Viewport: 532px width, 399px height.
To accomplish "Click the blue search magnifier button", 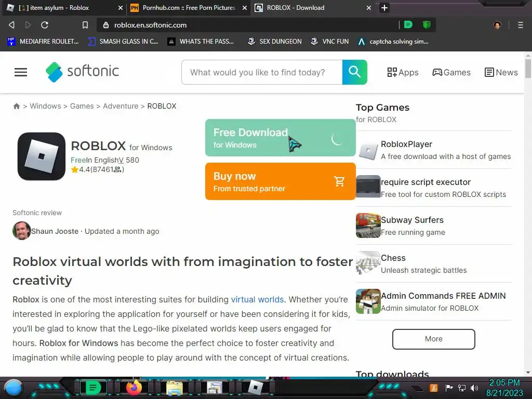I will 354,72.
